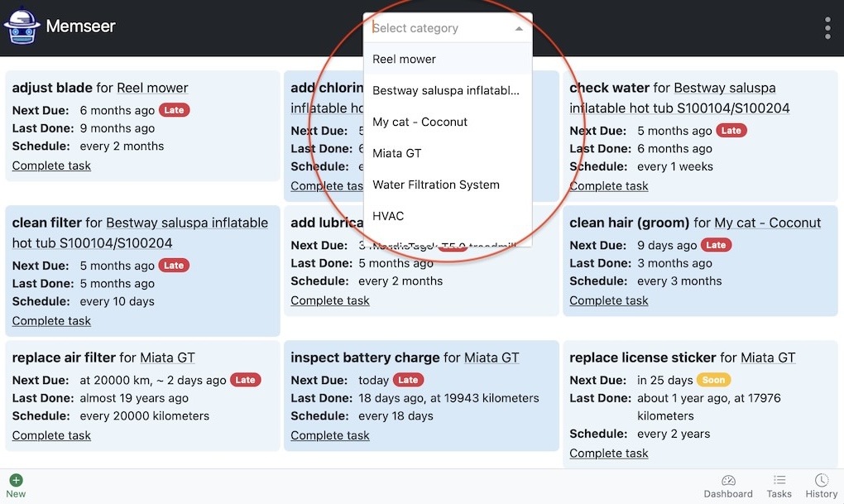Click the green New plus icon

(16, 480)
